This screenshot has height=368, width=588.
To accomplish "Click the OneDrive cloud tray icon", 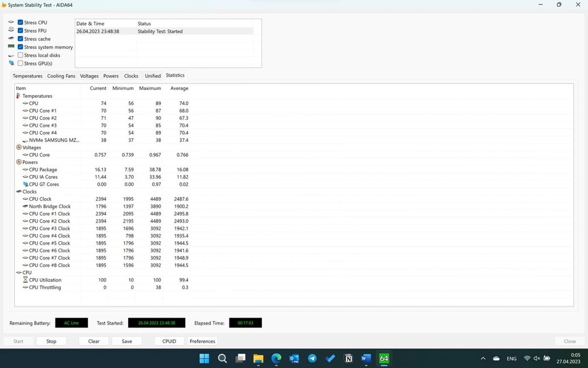I will click(496, 358).
